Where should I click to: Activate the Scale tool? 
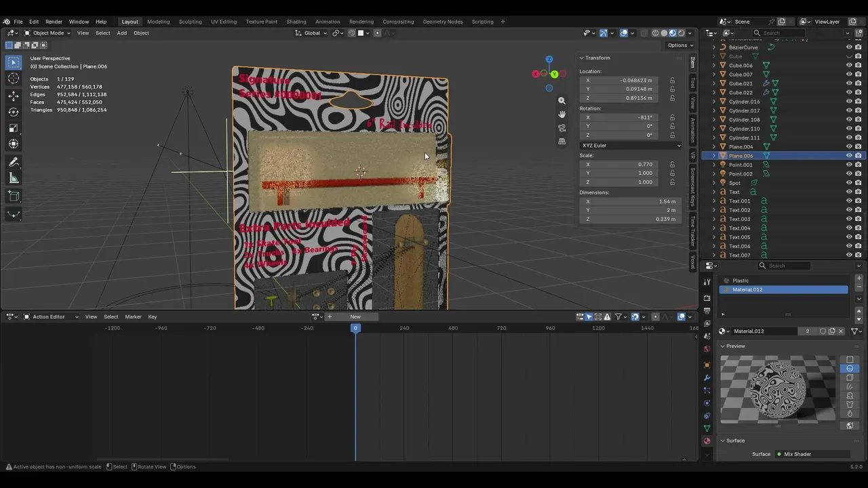[14, 128]
